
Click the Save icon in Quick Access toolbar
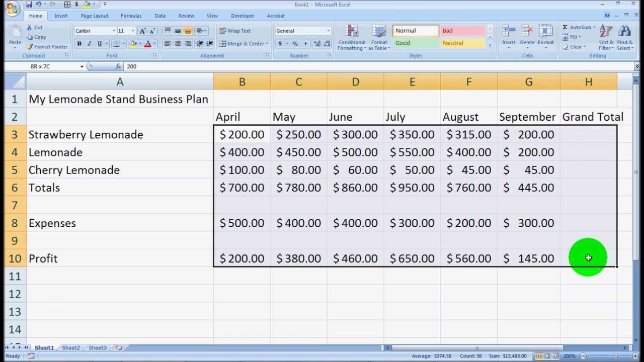[29, 5]
